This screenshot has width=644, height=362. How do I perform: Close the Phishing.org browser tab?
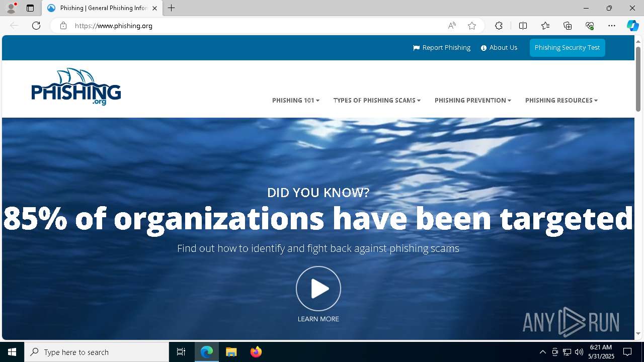[155, 8]
